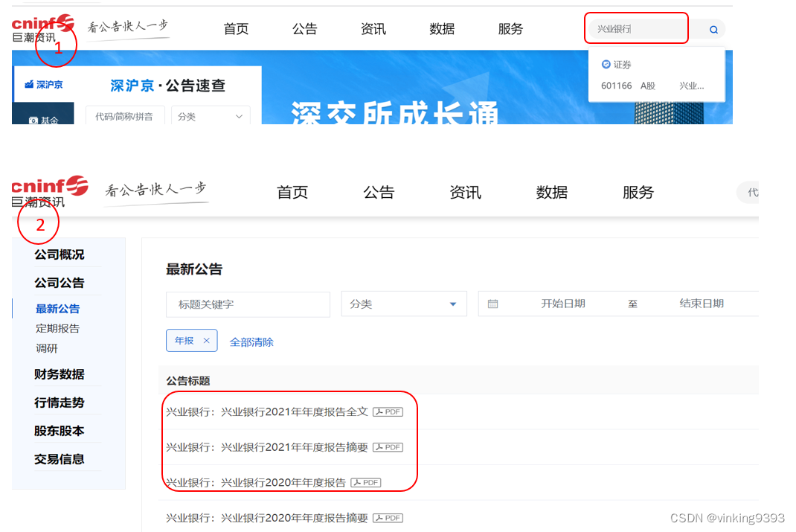Select 调研 in the sidebar
Viewport: 796px width, 532px height.
pos(47,348)
